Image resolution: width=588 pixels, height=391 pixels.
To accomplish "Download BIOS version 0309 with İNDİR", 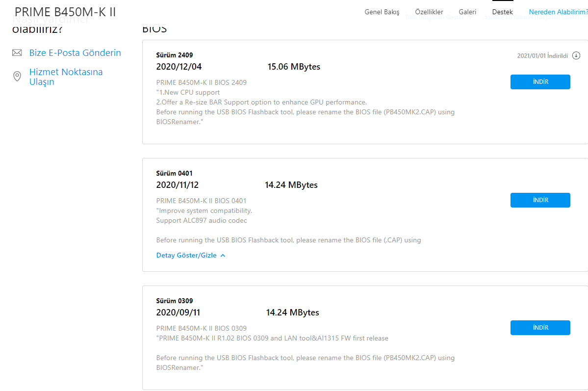I will (x=540, y=328).
